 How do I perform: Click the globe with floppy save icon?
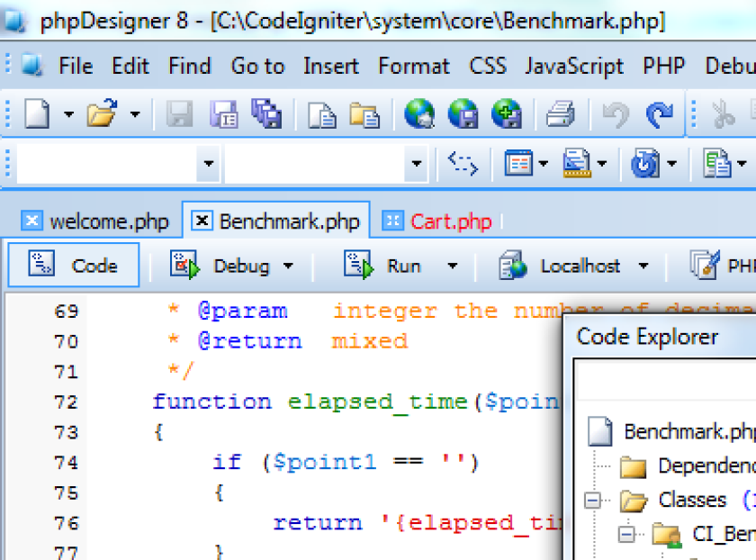(x=463, y=113)
